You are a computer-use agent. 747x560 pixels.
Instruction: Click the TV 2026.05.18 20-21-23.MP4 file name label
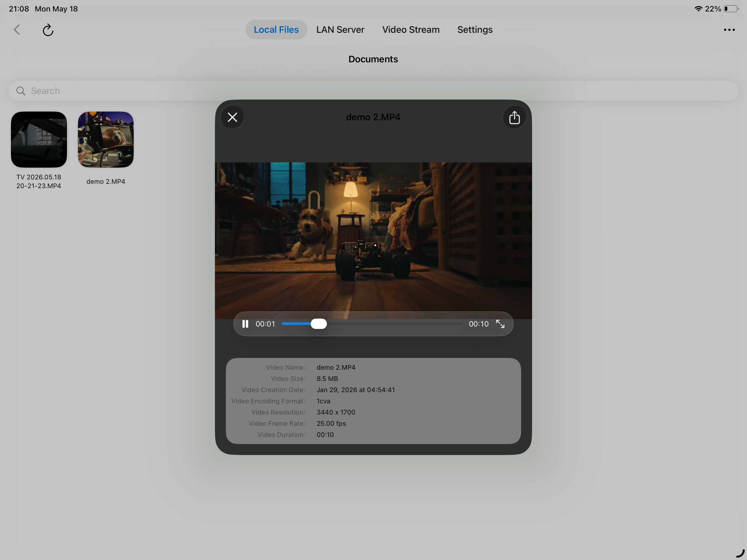pyautogui.click(x=39, y=181)
